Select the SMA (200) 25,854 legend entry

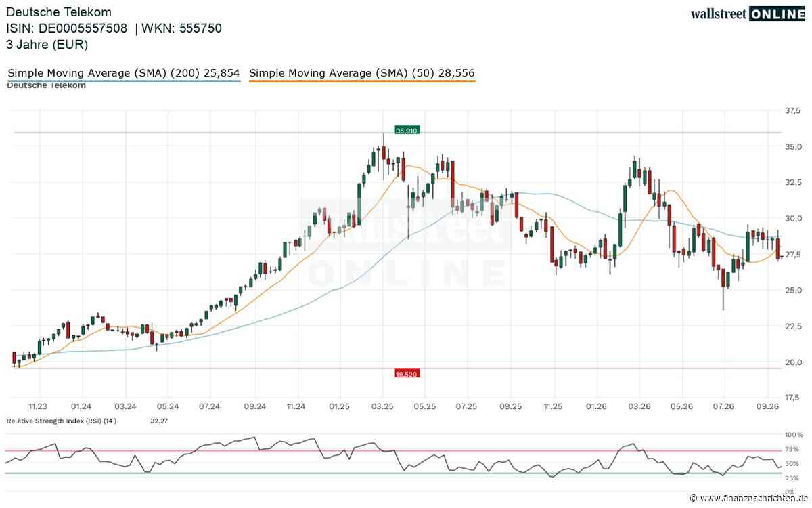coord(124,72)
